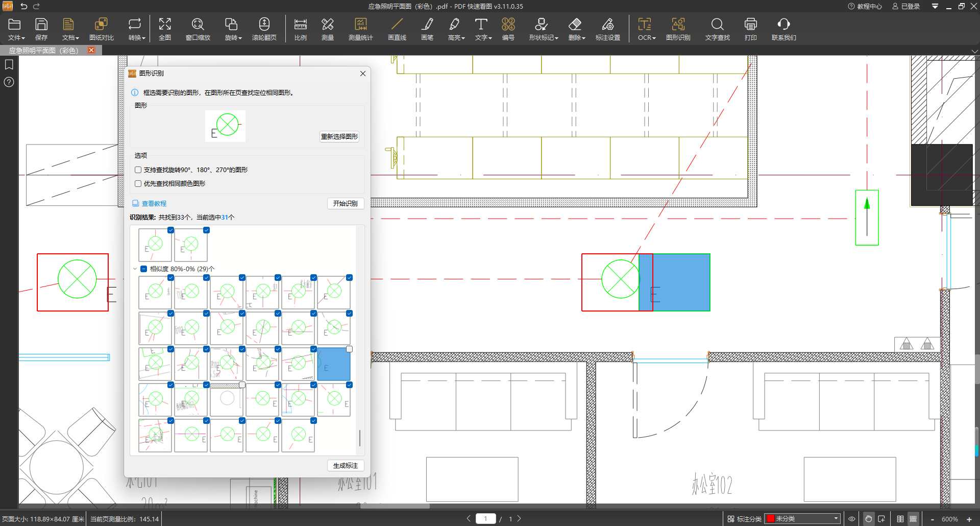Open the 旋转 rotate dropdown

pos(233,29)
